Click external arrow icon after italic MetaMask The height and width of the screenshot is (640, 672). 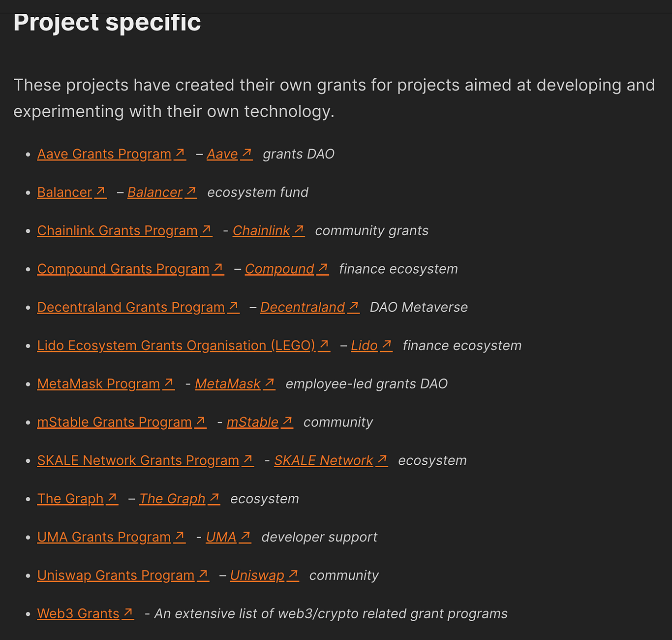click(269, 383)
